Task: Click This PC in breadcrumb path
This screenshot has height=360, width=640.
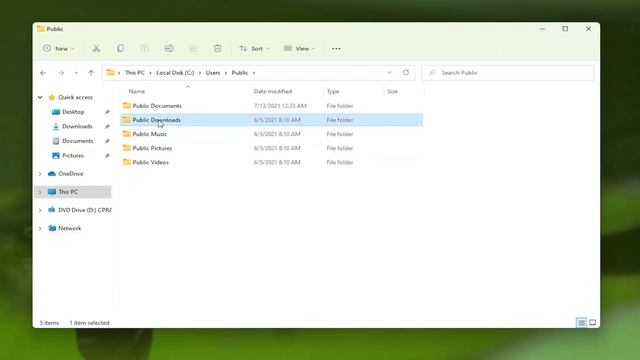Action: click(x=135, y=73)
